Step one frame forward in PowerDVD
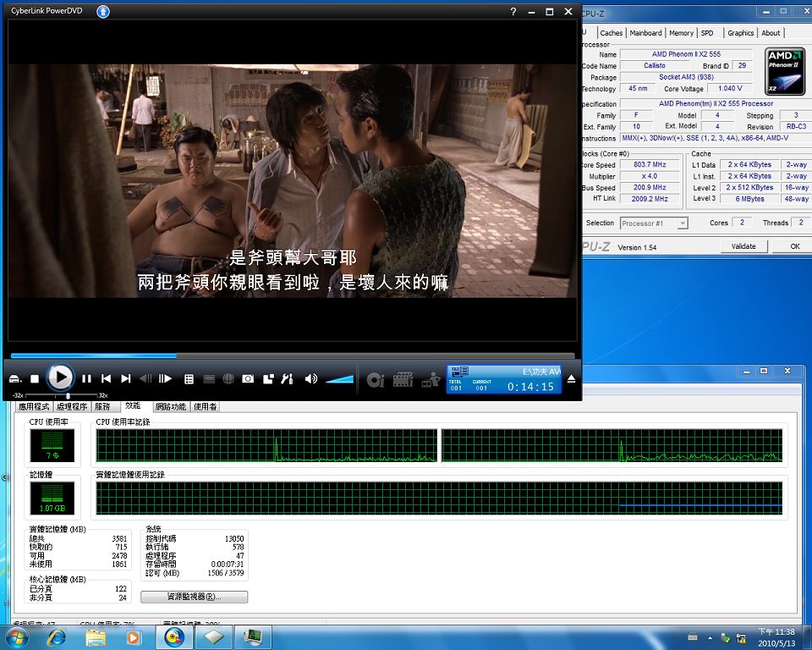Image resolution: width=812 pixels, height=650 pixels. (x=165, y=379)
